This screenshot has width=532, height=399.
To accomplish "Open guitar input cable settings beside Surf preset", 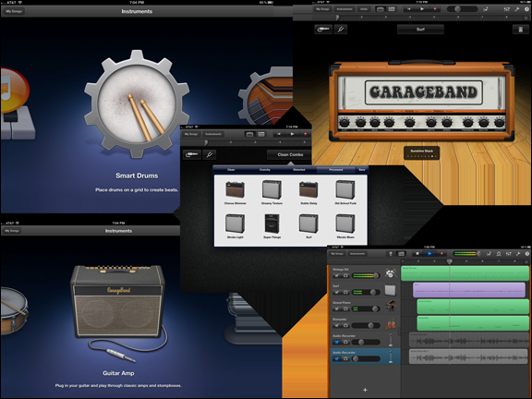I will click(x=323, y=30).
